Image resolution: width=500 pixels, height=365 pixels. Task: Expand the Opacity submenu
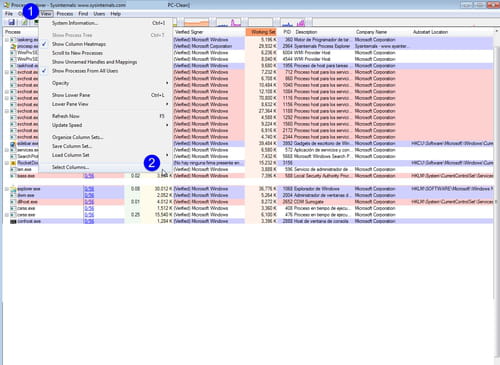(105, 83)
